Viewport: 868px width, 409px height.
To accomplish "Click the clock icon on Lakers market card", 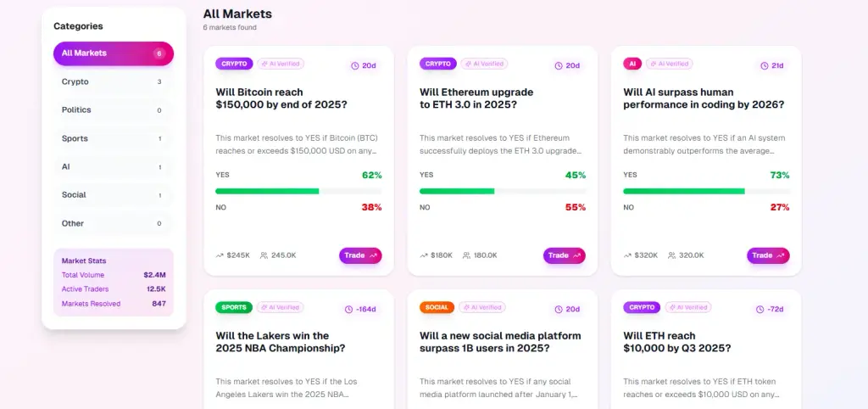I will click(x=348, y=309).
